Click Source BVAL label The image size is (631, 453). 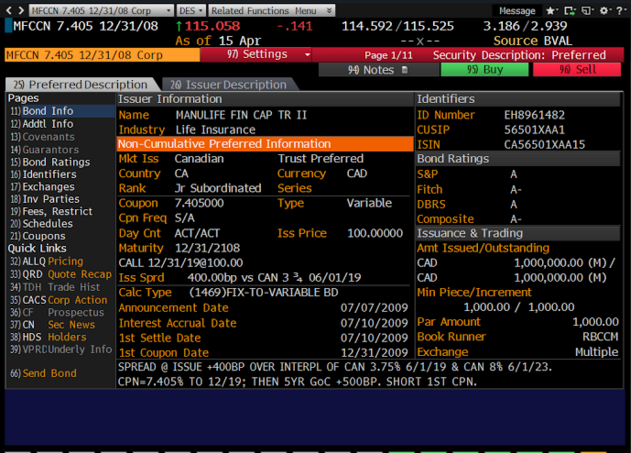tap(533, 41)
